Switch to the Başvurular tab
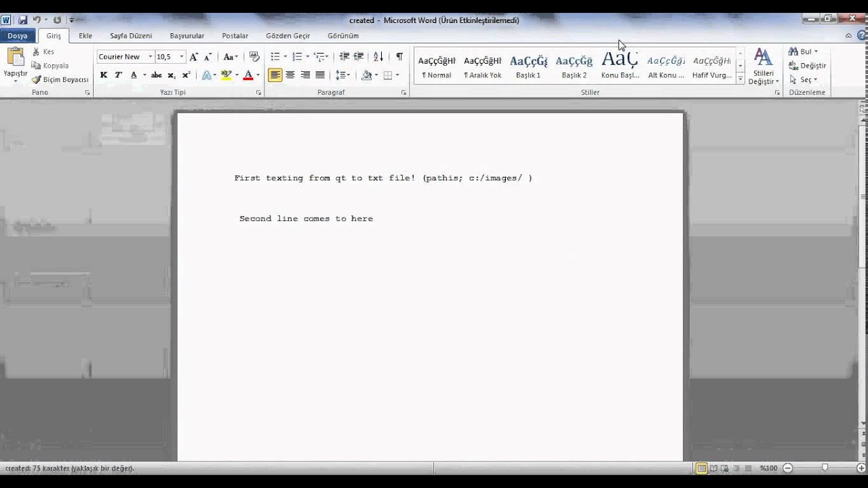The height and width of the screenshot is (488, 868). coord(187,36)
